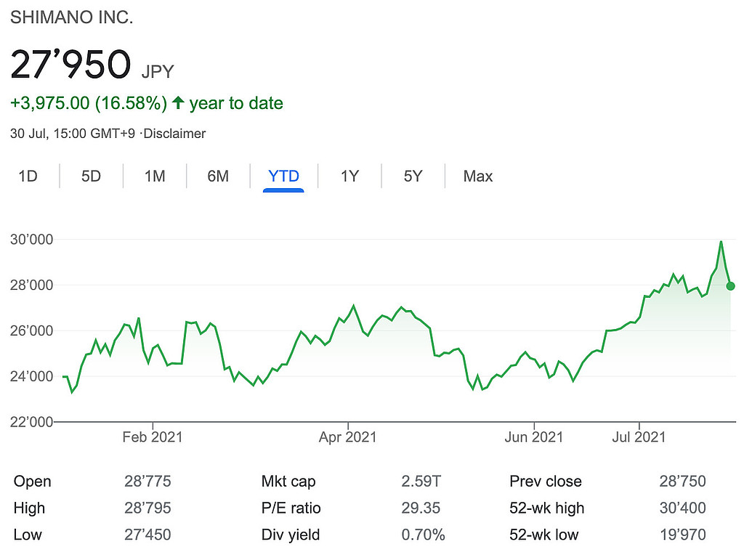744x560 pixels.
Task: Switch to the 5D time range
Action: click(91, 176)
